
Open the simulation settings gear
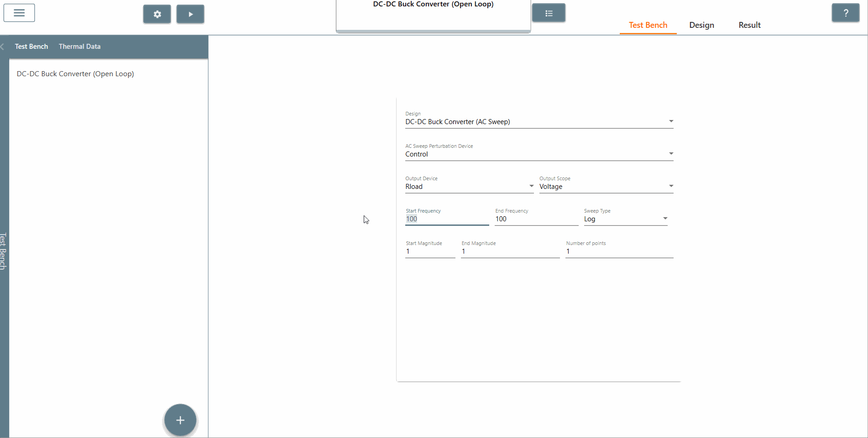pos(157,14)
